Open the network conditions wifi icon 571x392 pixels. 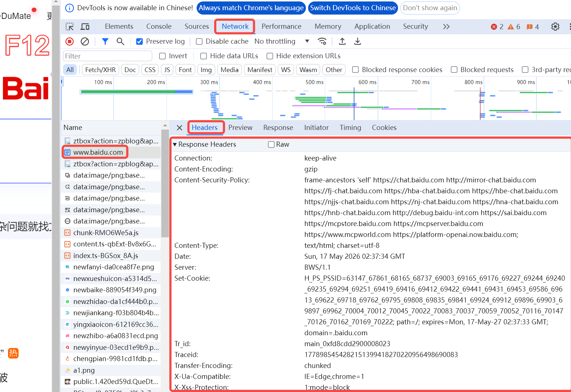tap(322, 41)
